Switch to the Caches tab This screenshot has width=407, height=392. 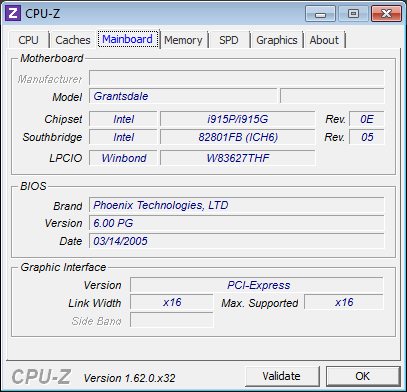click(x=73, y=40)
